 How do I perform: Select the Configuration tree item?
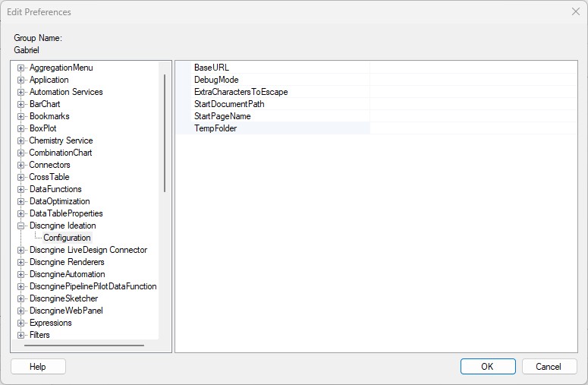pyautogui.click(x=67, y=238)
